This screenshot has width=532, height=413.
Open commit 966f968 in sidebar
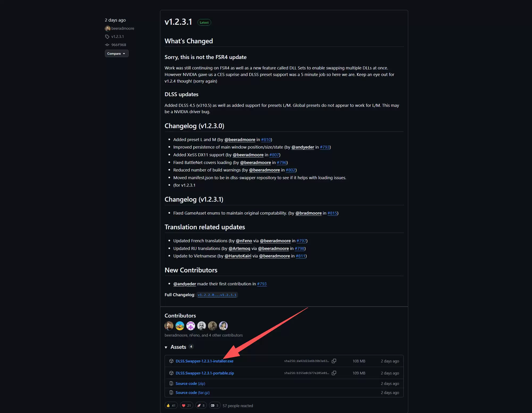pos(119,45)
